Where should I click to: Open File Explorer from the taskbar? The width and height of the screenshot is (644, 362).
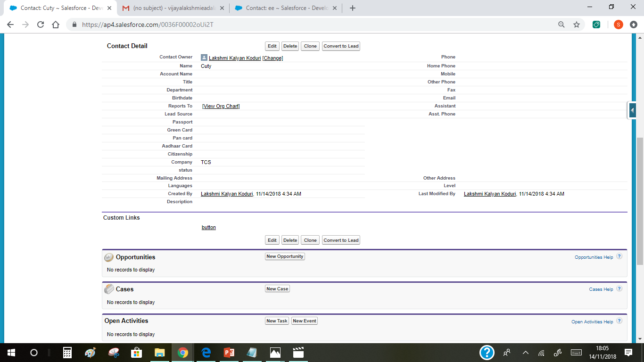point(160,353)
